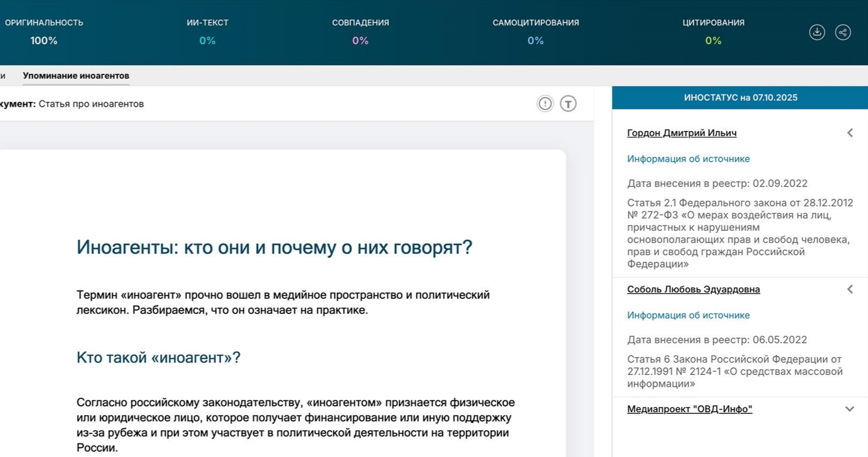Click the Оригинальность 100% indicator

[x=44, y=32]
